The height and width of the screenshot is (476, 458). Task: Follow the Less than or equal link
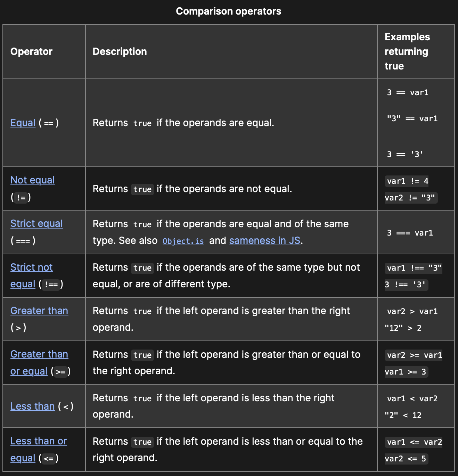pyautogui.click(x=39, y=441)
